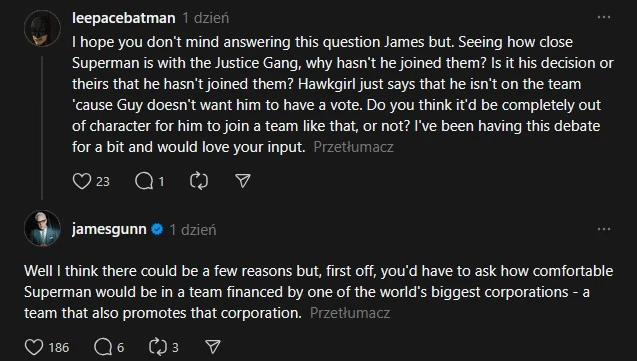The width and height of the screenshot is (637, 361).
Task: Open jamesgunn's profile via username
Action: pos(109,229)
